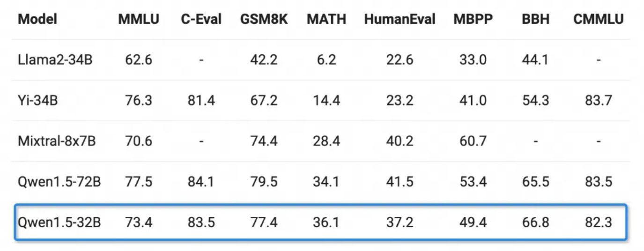Click Qwen1.5-72B's C-Eval score 84.1
The image size is (644, 251).
click(201, 182)
